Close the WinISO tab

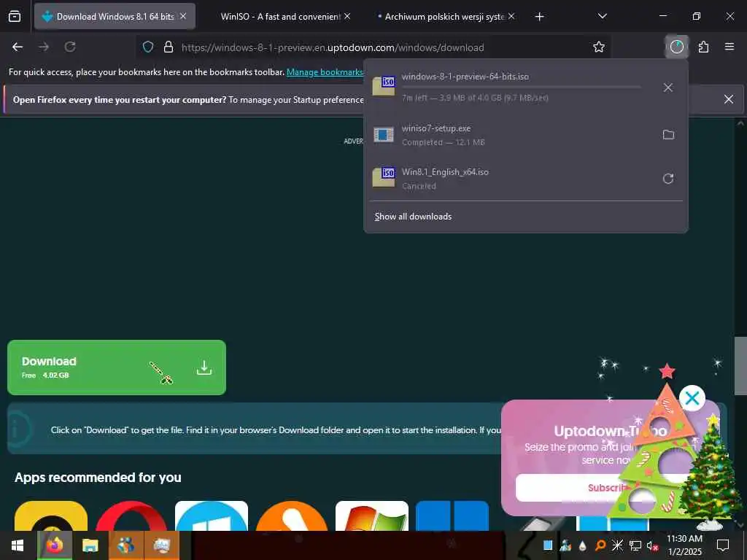click(347, 16)
